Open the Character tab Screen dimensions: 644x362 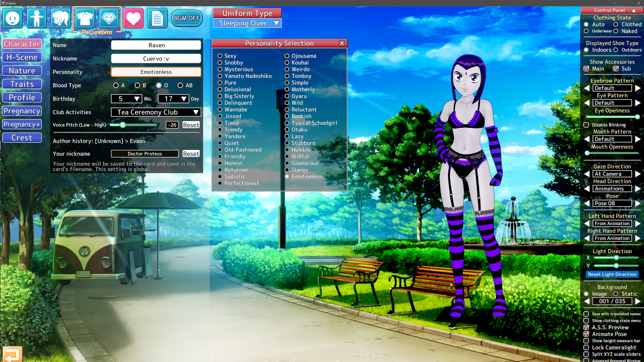pos(22,44)
